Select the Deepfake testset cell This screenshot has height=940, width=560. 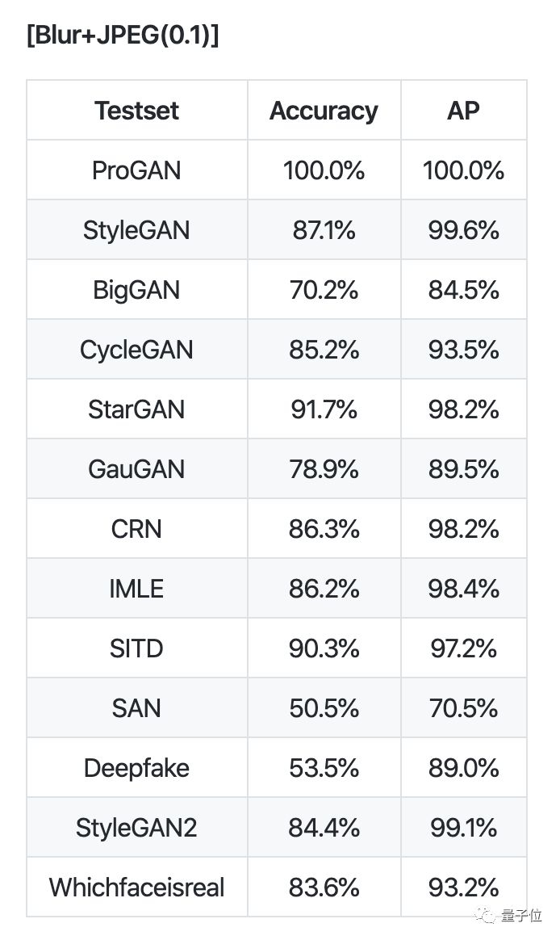coord(137,768)
